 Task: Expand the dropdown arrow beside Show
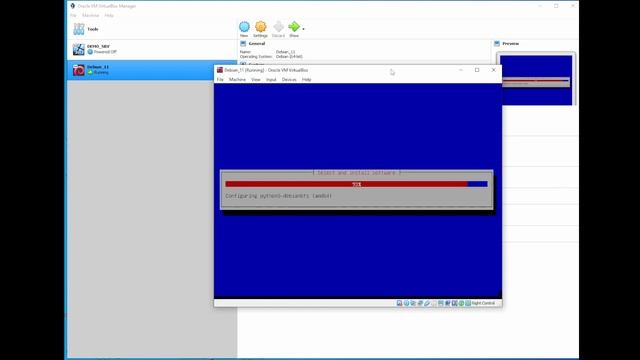click(x=303, y=29)
